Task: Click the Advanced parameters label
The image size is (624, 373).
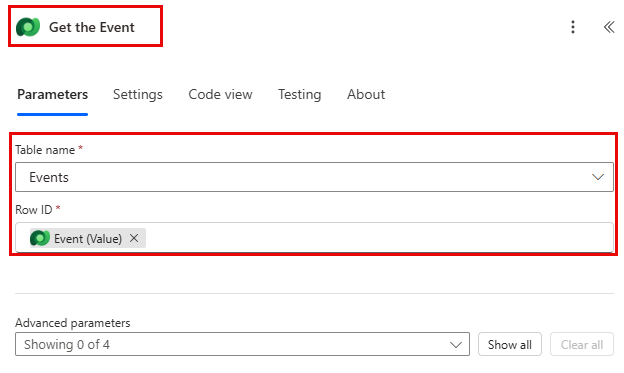Action: (72, 323)
